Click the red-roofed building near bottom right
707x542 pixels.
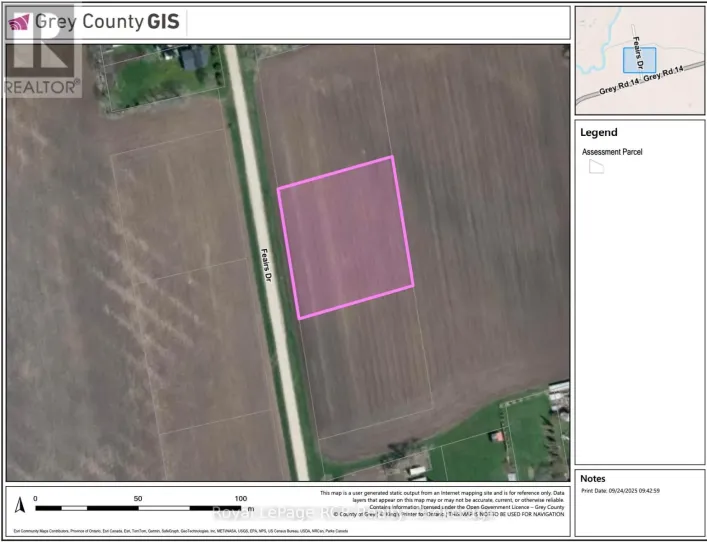coord(497,437)
